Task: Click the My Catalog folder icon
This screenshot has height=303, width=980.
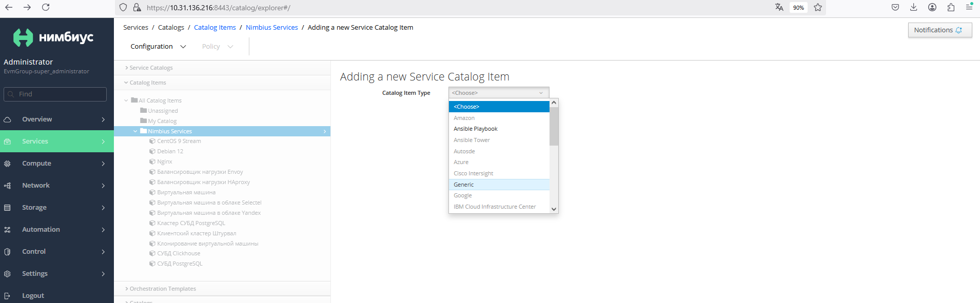Action: tap(144, 120)
